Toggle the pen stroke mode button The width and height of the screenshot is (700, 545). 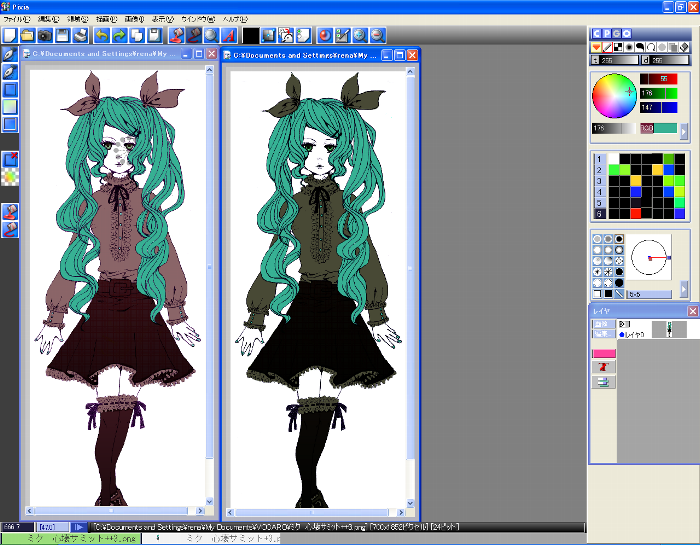607,47
